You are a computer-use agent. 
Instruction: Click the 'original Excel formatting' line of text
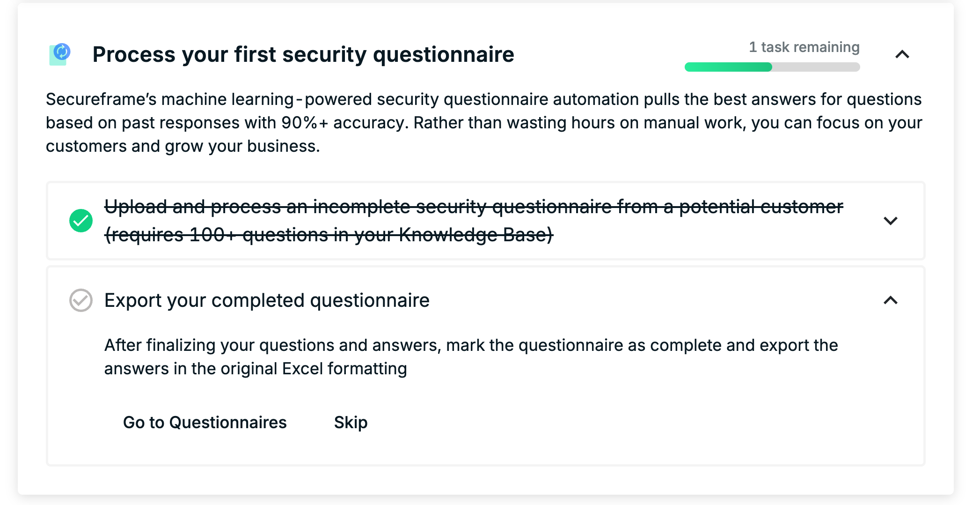pos(256,369)
